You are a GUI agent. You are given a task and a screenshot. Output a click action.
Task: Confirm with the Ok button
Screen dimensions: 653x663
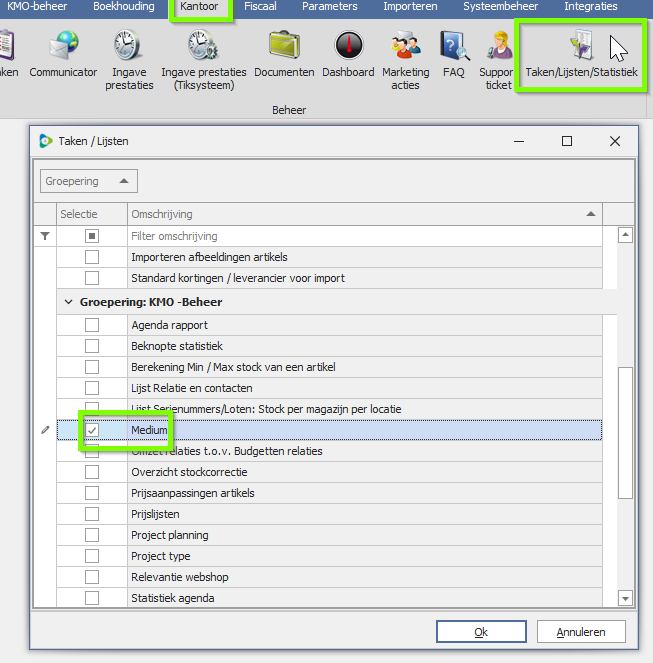click(481, 632)
